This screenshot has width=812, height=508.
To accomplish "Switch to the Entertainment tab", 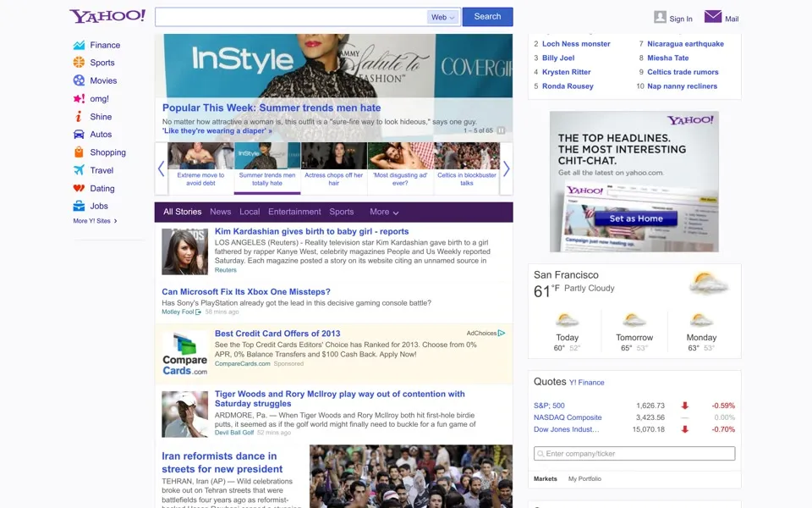I will click(x=294, y=212).
